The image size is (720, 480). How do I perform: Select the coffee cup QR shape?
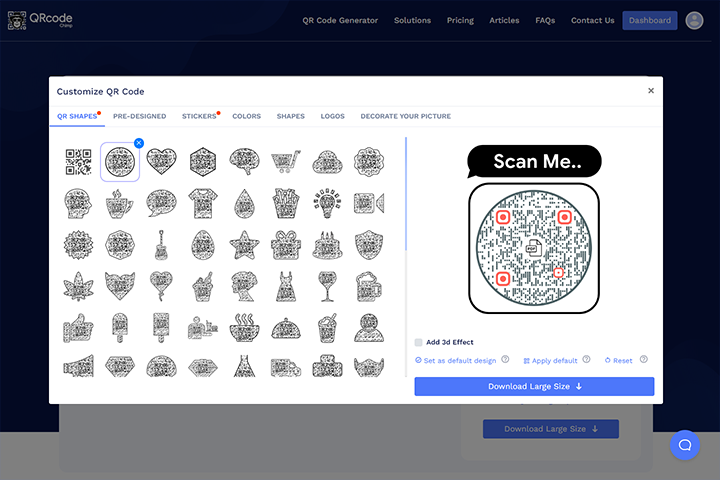tap(119, 203)
